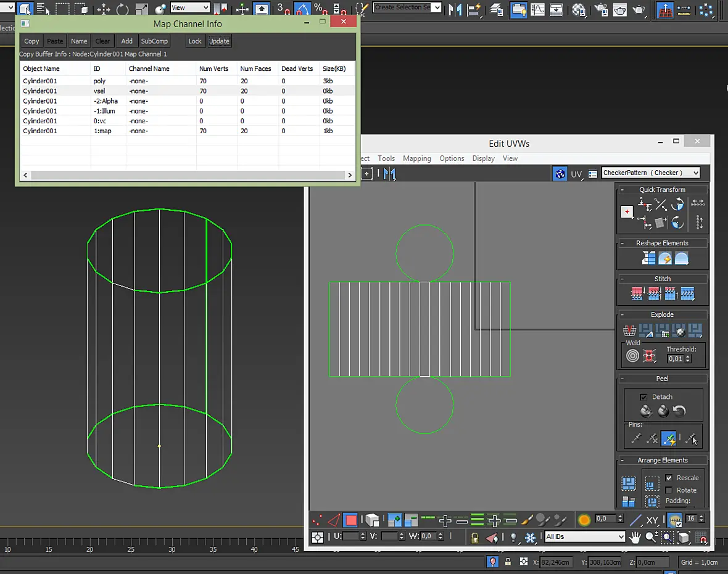Image resolution: width=728 pixels, height=574 pixels.
Task: Open the Display menu in Edit UVWs
Action: [x=483, y=158]
